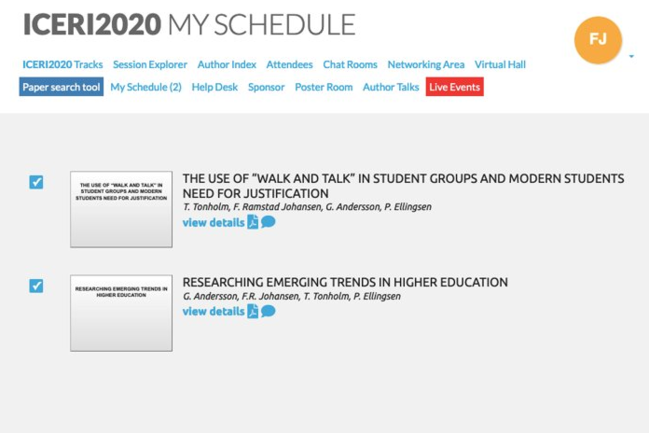Open the Attendees menu link
The height and width of the screenshot is (433, 649).
tap(289, 65)
